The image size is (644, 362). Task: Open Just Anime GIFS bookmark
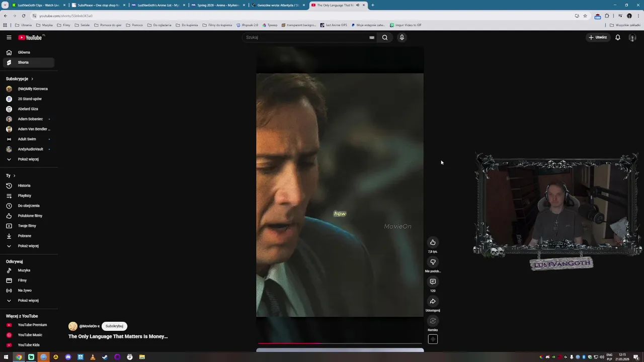tap(334, 25)
